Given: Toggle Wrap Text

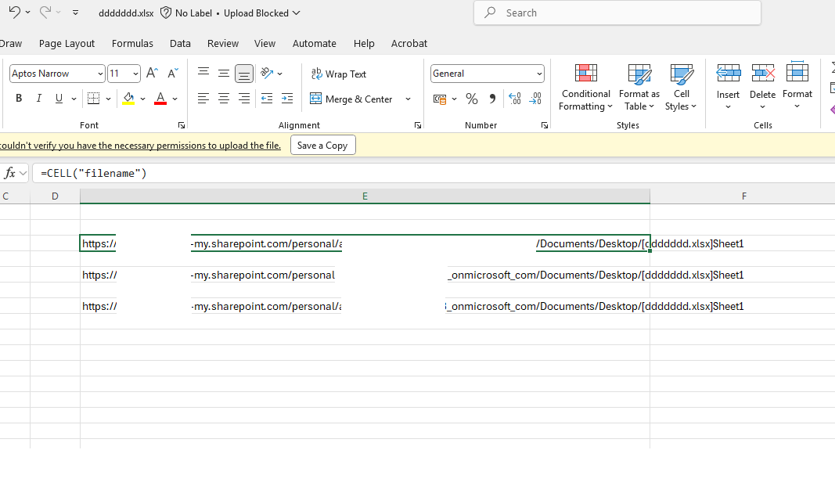Looking at the screenshot, I should pos(339,74).
